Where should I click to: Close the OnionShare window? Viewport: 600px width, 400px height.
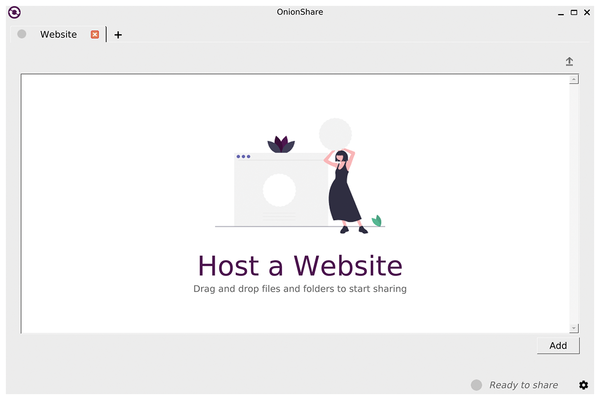click(x=587, y=13)
